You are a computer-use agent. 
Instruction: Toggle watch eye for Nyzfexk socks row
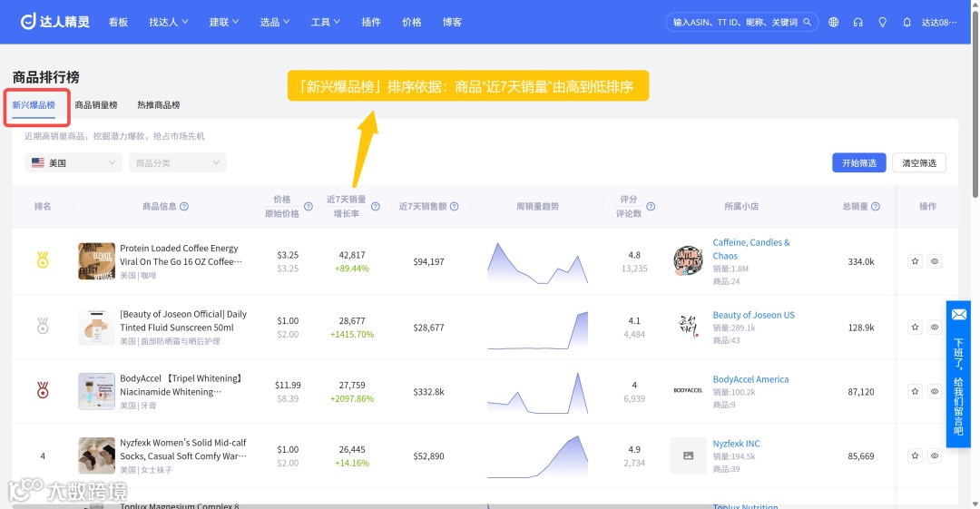(x=935, y=455)
